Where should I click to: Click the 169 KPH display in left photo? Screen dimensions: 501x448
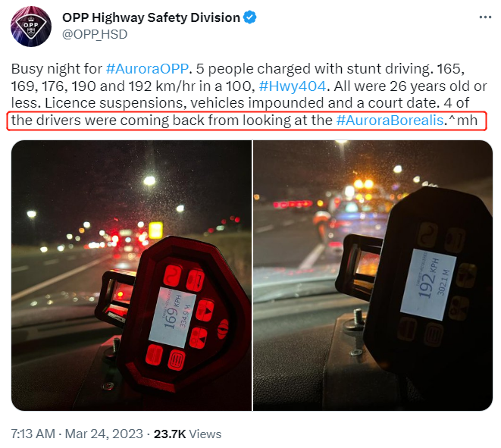pos(171,317)
